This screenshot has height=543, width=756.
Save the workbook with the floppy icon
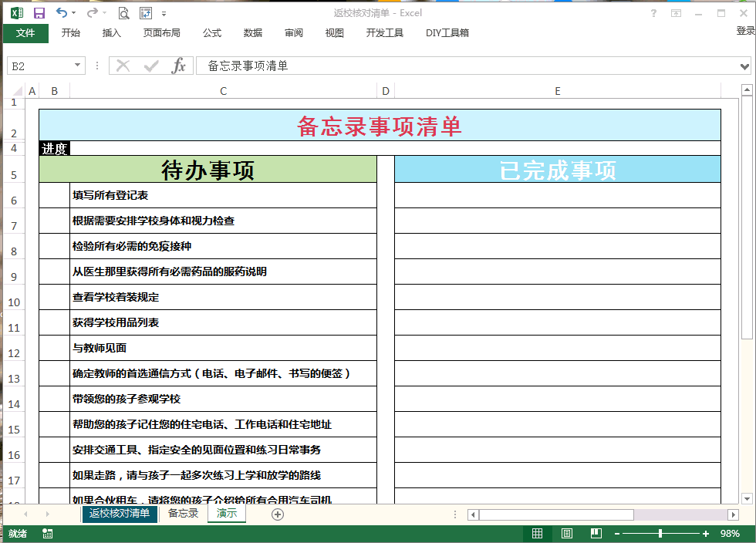click(39, 13)
